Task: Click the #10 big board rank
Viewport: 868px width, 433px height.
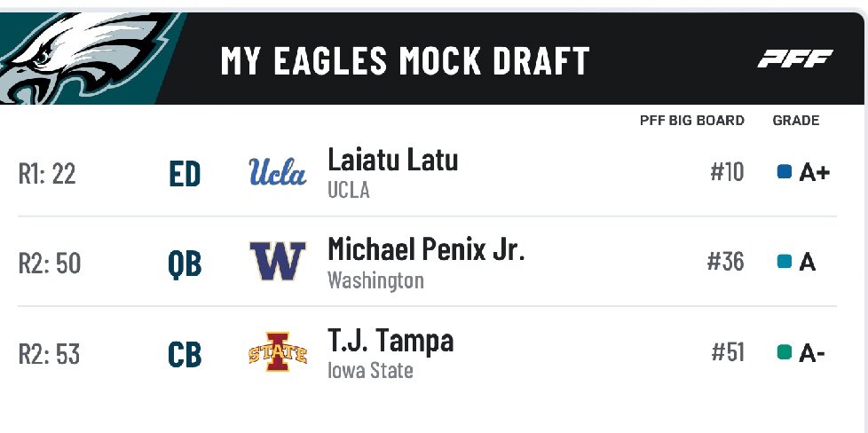Action: pyautogui.click(x=727, y=172)
